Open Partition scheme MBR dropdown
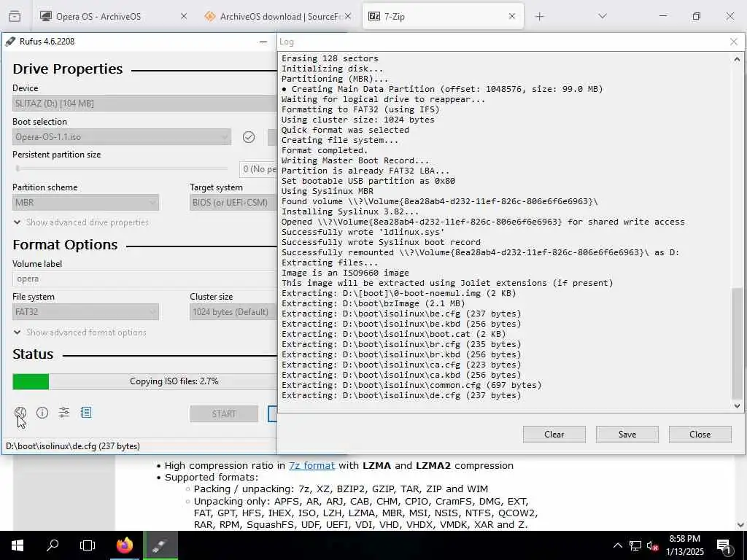Image resolution: width=747 pixels, height=560 pixels. pyautogui.click(x=86, y=203)
